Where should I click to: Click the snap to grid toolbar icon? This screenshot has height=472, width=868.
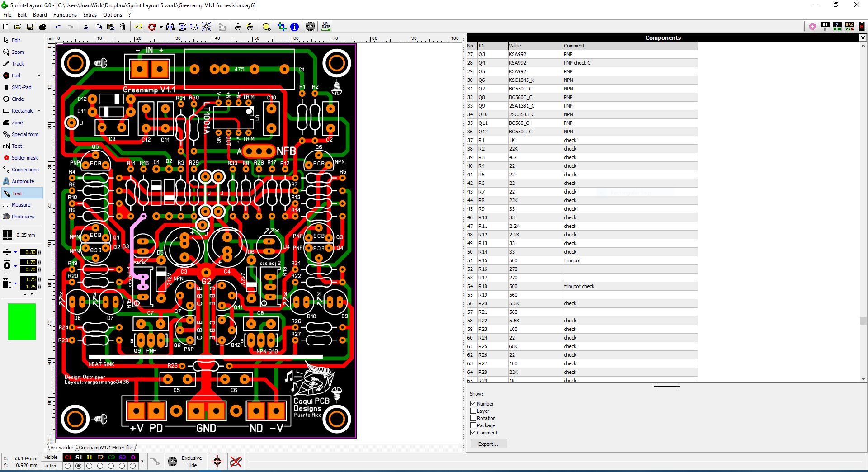[x=207, y=27]
